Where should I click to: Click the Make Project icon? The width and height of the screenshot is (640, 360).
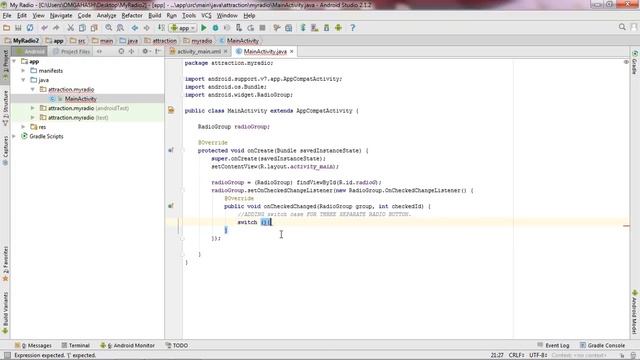tap(161, 28)
